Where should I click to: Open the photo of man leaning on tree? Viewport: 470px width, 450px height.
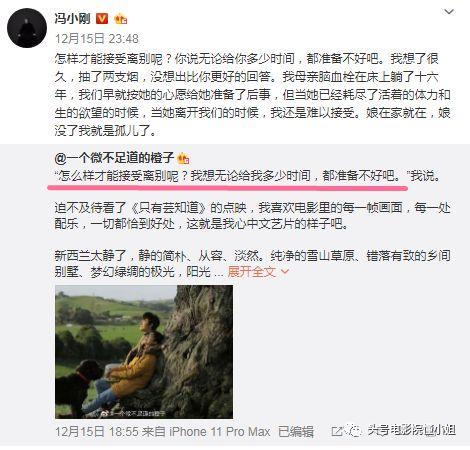pyautogui.click(x=144, y=352)
